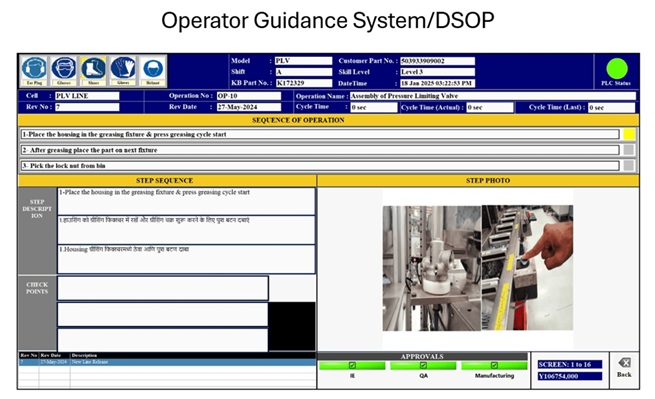Toggle the Manufacturing approval checkbox
The width and height of the screenshot is (655, 399).
[494, 366]
